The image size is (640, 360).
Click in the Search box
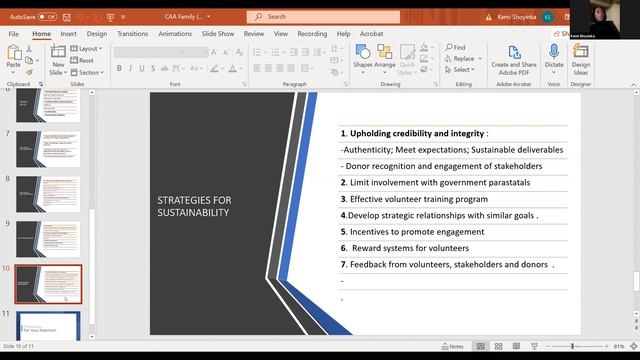pos(323,17)
